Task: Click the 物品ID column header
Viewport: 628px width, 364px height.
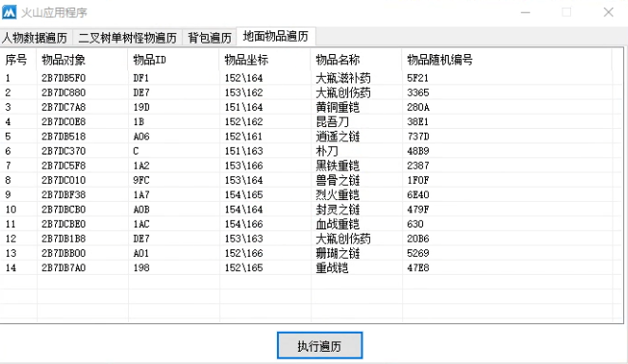Action: pos(149,60)
